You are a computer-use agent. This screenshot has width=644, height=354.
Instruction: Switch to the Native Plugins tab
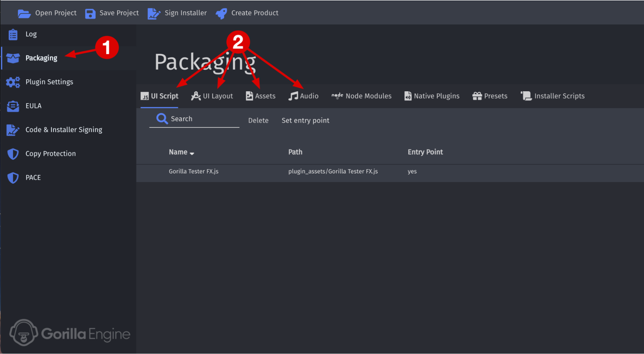tap(432, 96)
